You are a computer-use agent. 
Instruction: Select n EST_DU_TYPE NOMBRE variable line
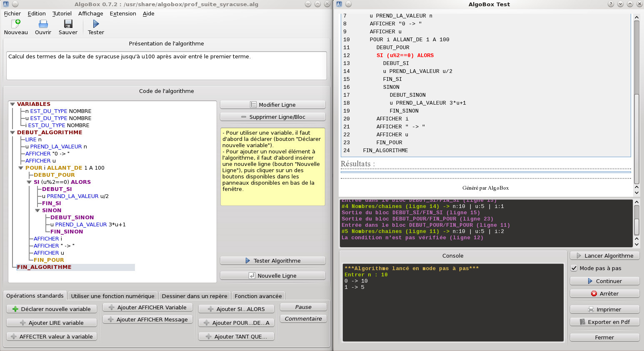(x=58, y=111)
